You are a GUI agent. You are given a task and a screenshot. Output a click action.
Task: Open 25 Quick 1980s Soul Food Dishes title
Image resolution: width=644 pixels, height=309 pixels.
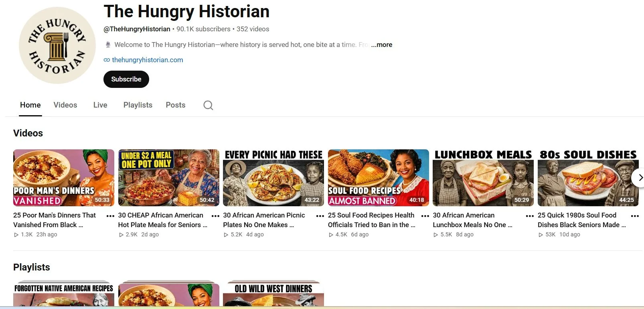tap(581, 220)
